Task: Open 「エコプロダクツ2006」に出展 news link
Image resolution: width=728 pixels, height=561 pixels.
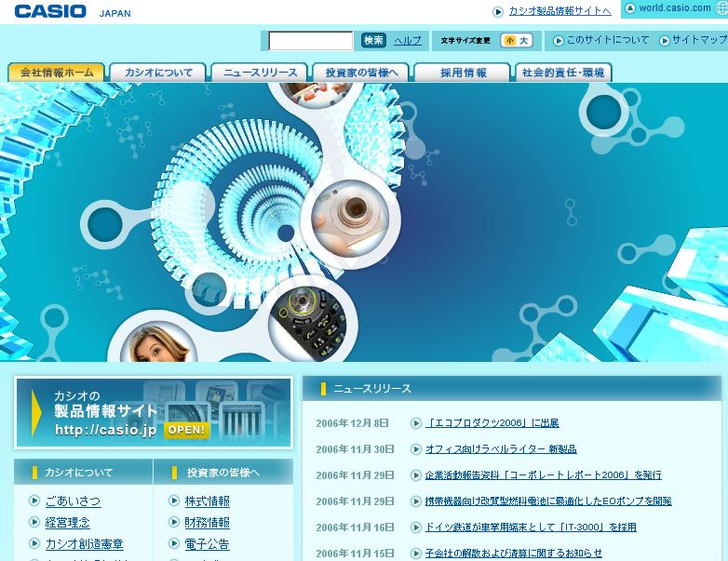Action: [492, 423]
